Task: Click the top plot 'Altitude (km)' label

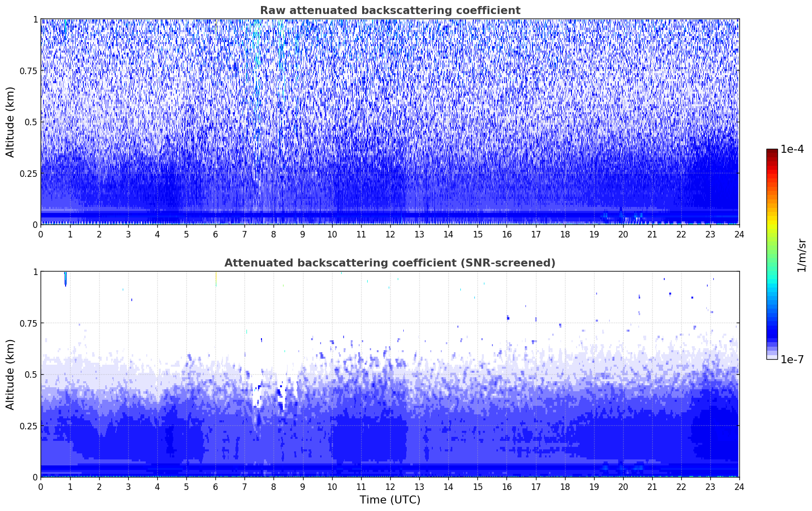Action: tap(11, 122)
